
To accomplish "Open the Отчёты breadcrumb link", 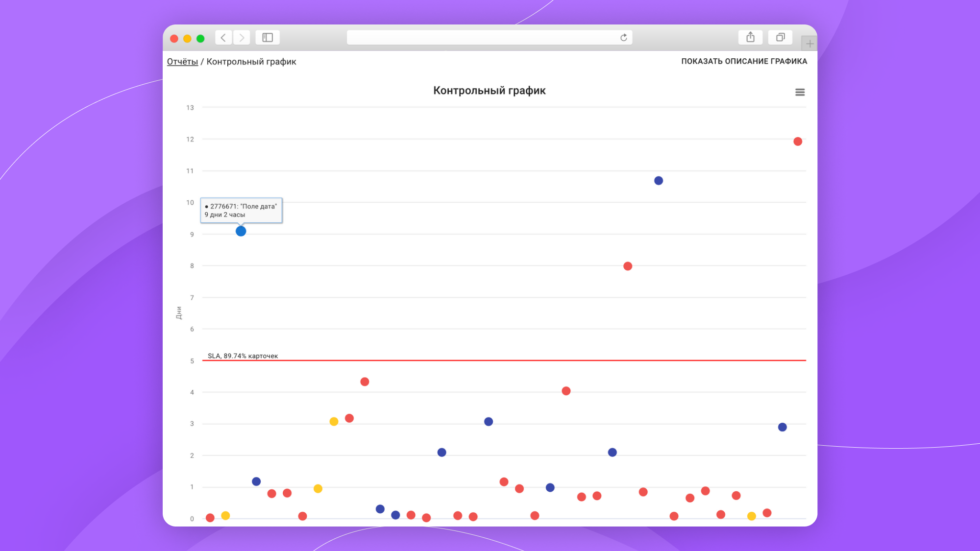I will [x=182, y=62].
